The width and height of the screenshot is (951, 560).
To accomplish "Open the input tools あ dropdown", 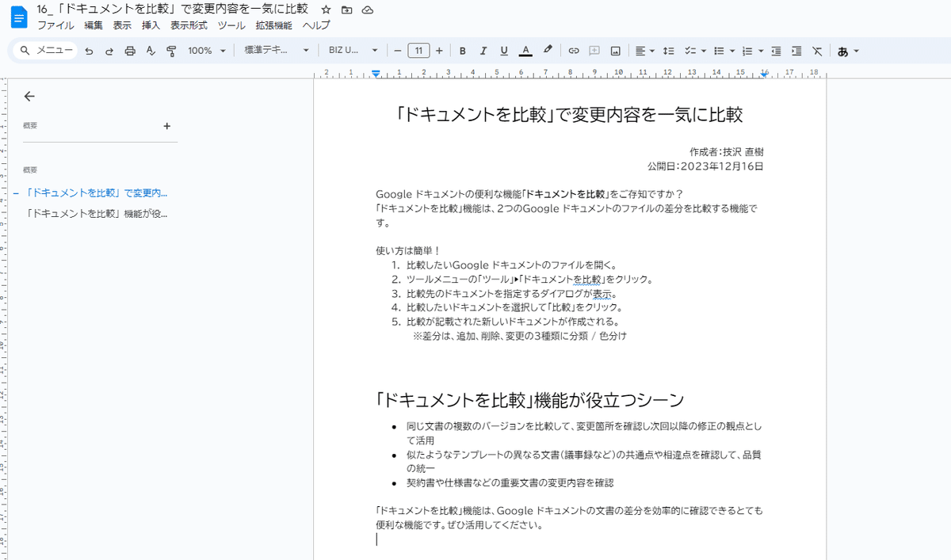I will click(x=848, y=51).
